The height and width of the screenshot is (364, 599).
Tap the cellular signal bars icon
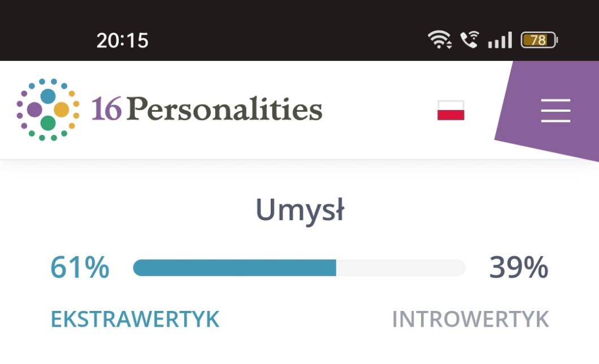pyautogui.click(x=500, y=40)
